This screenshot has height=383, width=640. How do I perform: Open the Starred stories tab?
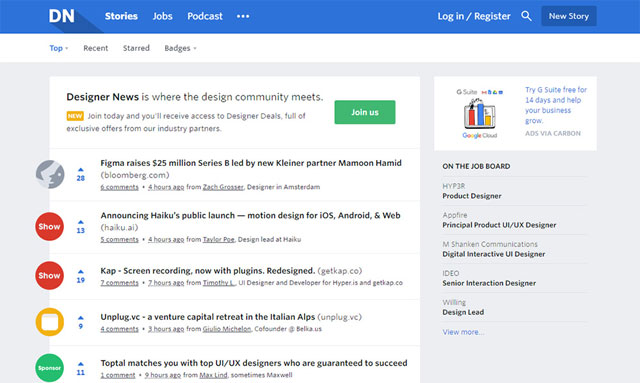pyautogui.click(x=136, y=48)
